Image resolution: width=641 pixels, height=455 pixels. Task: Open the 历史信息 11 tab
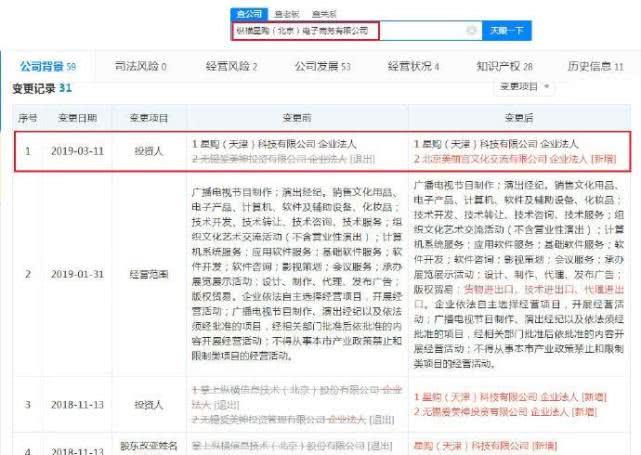click(x=595, y=66)
